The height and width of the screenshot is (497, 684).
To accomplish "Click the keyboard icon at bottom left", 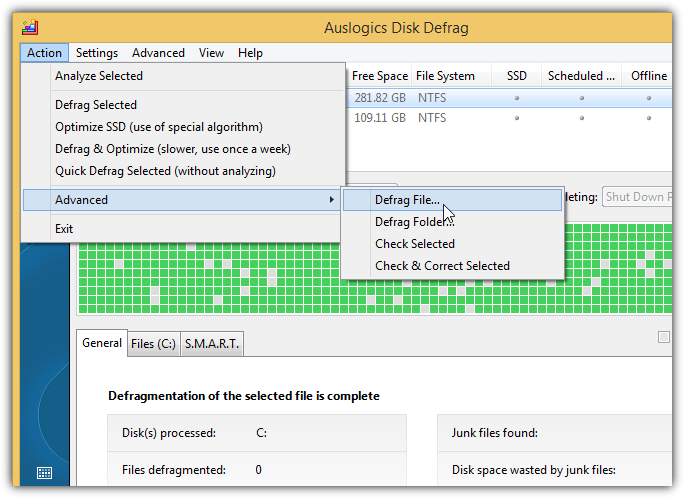I will 44,473.
